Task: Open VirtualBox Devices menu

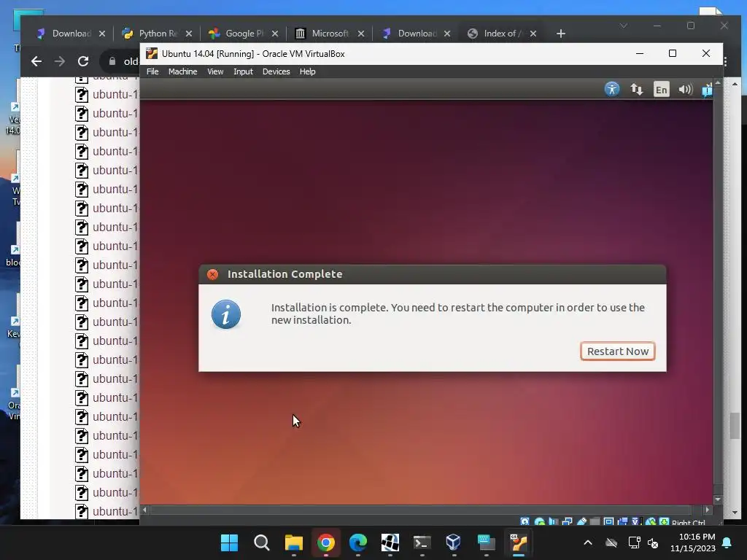Action: [276, 71]
